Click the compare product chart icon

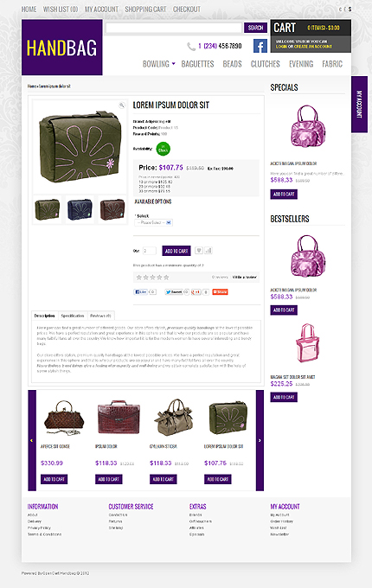click(x=208, y=251)
